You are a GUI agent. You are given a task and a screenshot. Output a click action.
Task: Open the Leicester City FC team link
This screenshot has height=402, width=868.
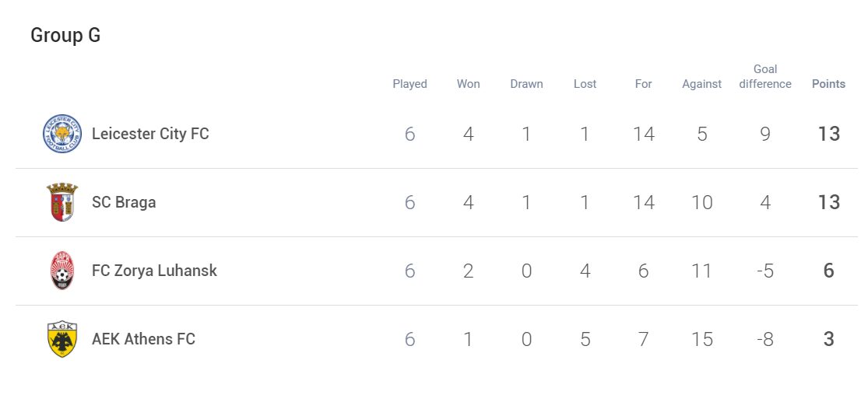point(150,134)
